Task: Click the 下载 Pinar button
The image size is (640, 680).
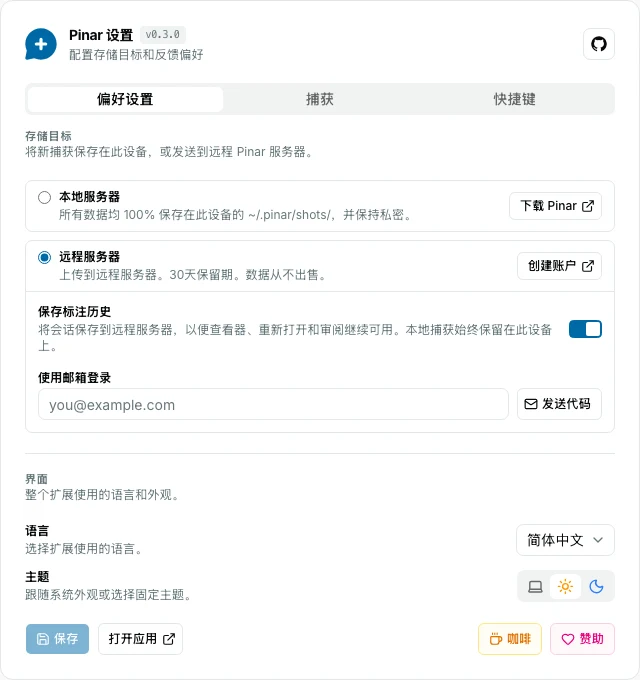Action: pos(555,206)
